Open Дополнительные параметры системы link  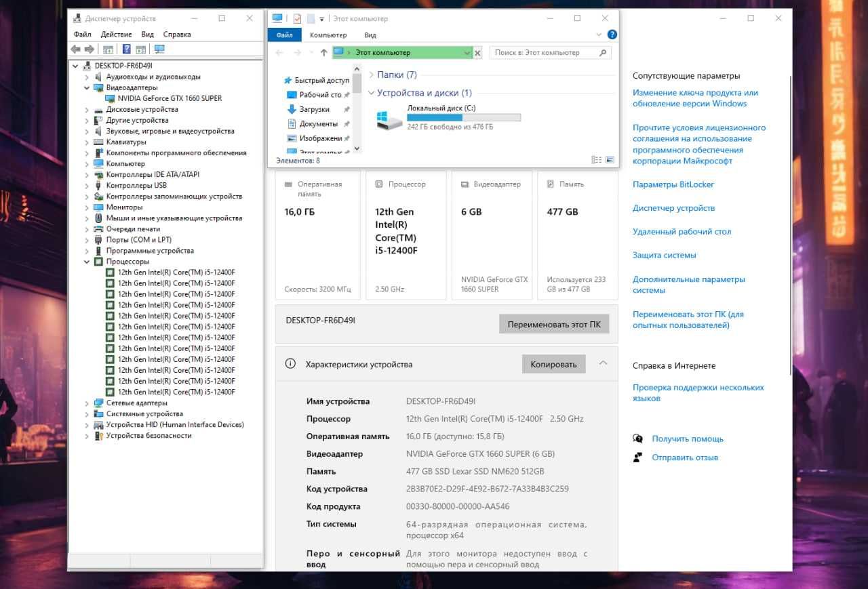[689, 285]
